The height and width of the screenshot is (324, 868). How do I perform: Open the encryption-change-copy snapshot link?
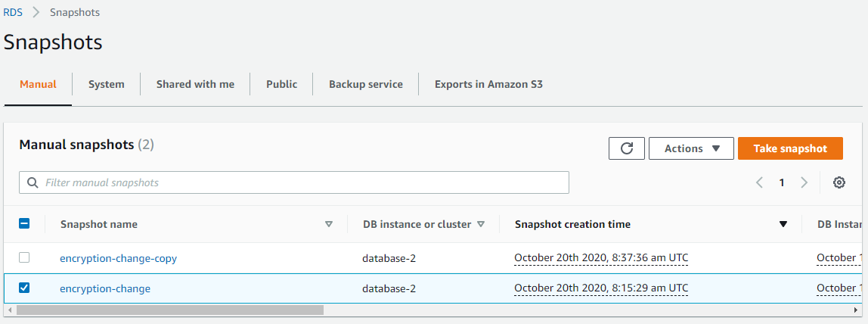pos(119,258)
